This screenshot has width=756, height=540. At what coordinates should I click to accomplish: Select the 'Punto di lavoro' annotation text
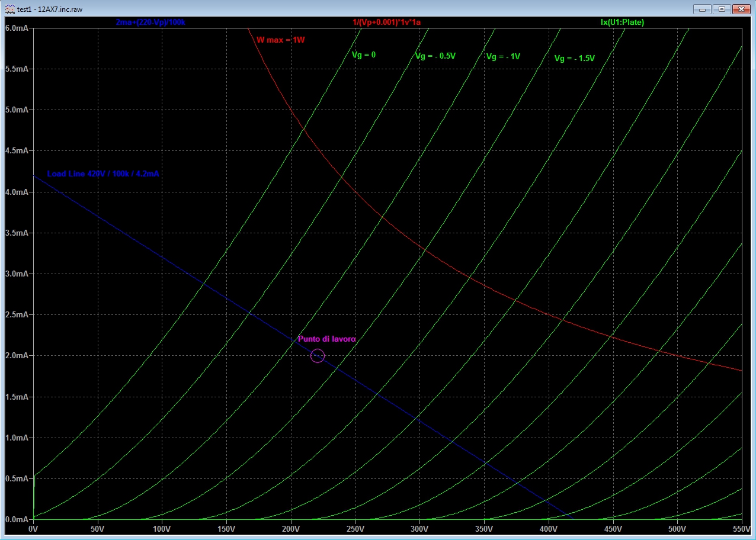tap(326, 339)
